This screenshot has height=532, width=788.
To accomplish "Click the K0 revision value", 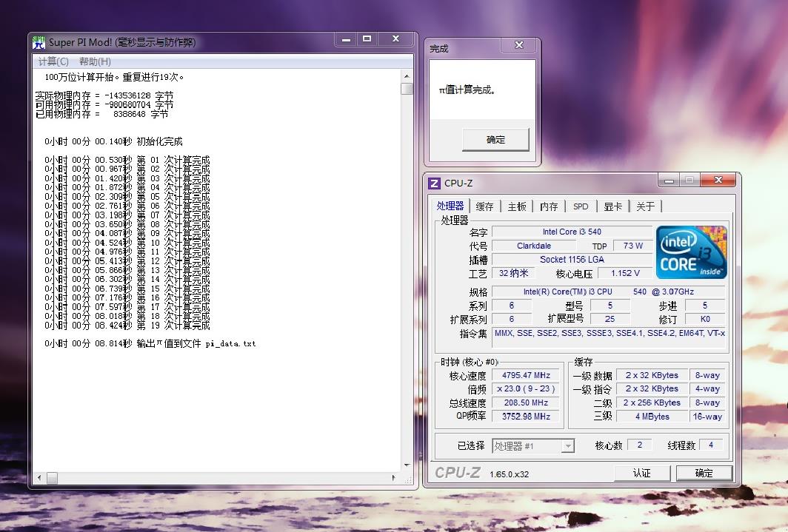I will [705, 319].
